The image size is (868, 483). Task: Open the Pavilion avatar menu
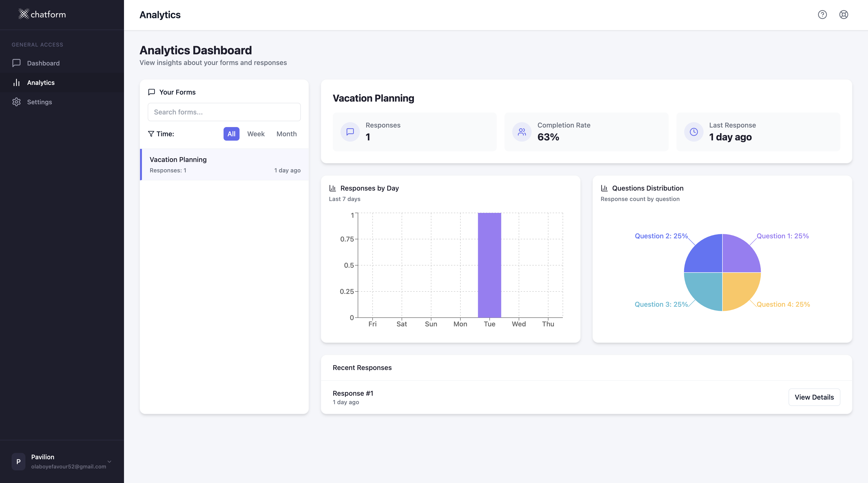pos(19,461)
